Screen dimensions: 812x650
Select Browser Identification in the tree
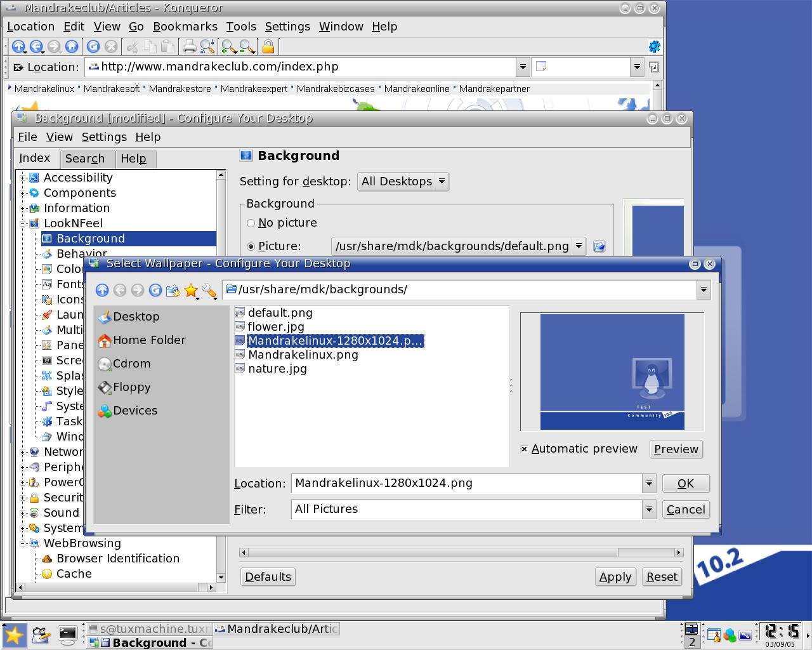click(111, 559)
